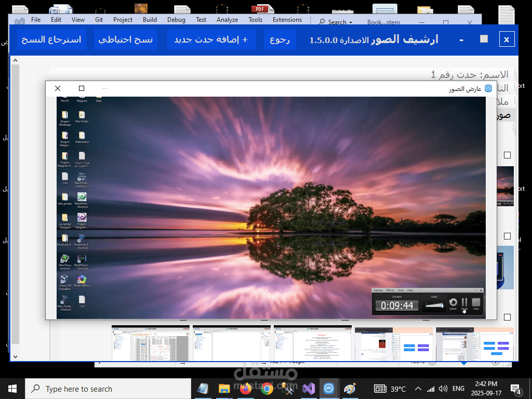Open the Project menu in Visual Studio
Viewport: 532px width, 399px height.
click(123, 20)
